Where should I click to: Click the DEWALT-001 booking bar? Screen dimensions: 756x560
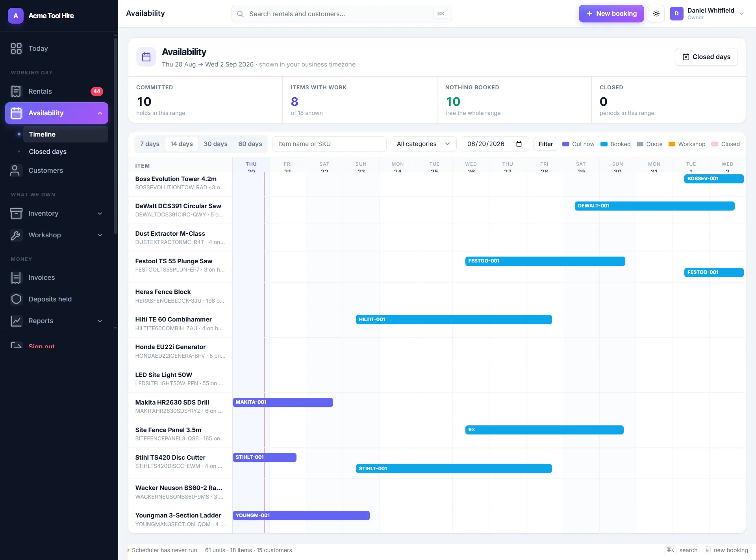[x=654, y=206]
